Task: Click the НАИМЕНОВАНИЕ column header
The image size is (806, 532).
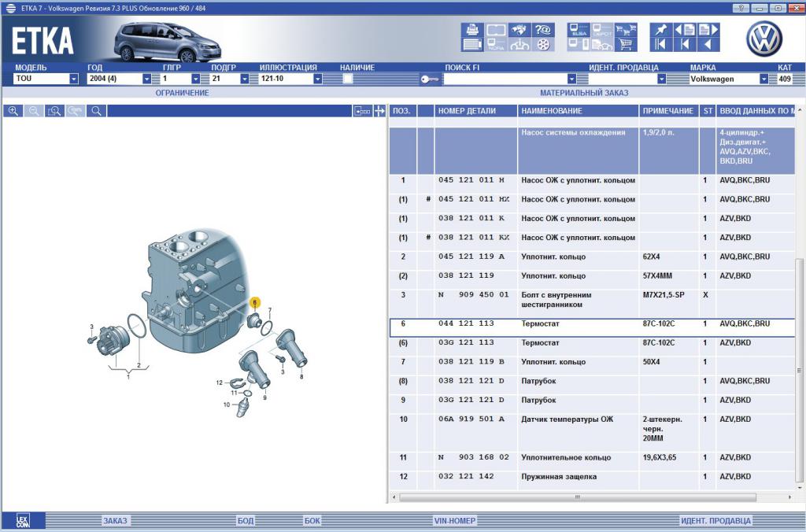Action: [x=578, y=111]
